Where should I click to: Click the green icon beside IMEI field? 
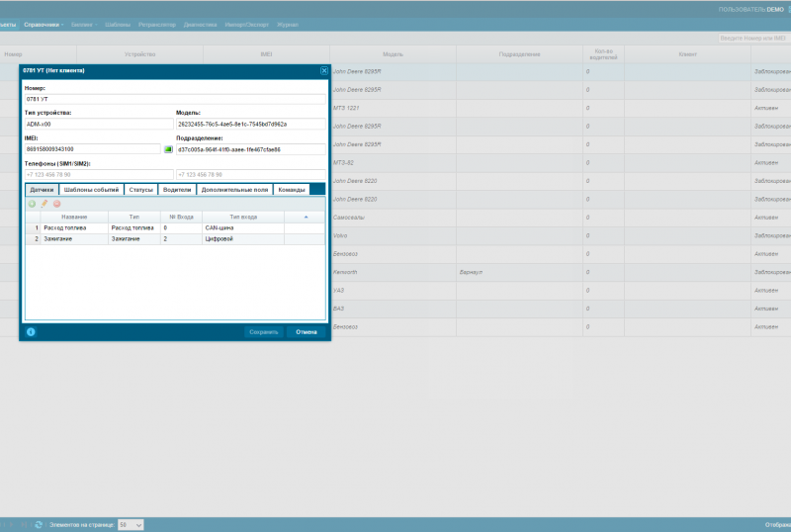168,149
